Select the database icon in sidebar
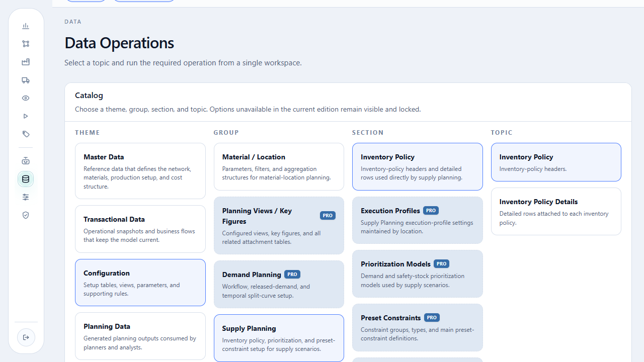Viewport: 644px width, 362px height. pos(26,179)
